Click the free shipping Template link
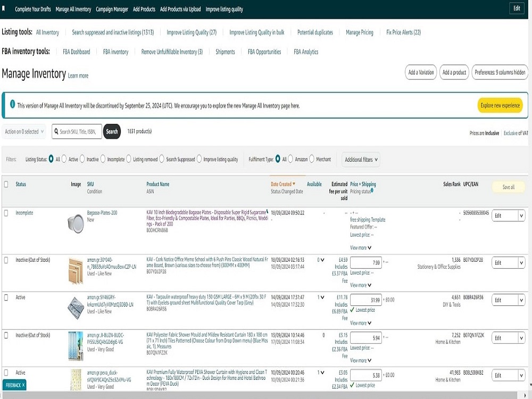Screen dimensions: 532x399 point(368,220)
